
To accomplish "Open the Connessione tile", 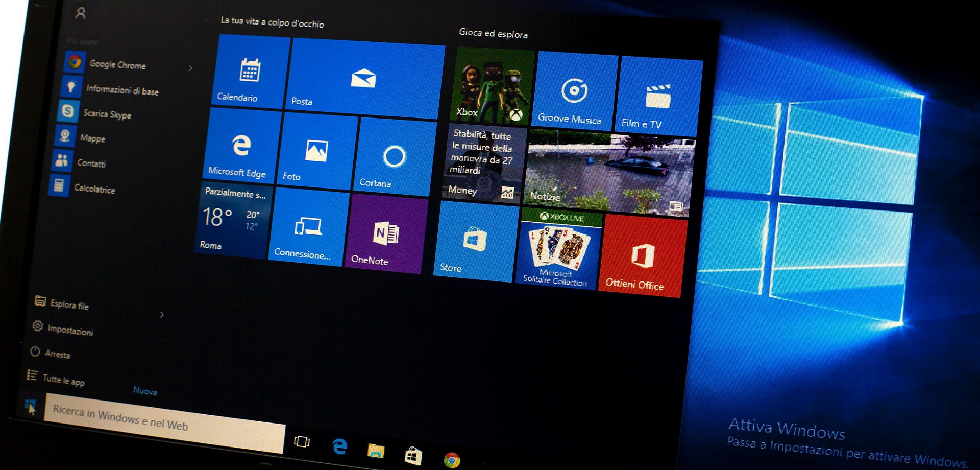I will tap(308, 226).
